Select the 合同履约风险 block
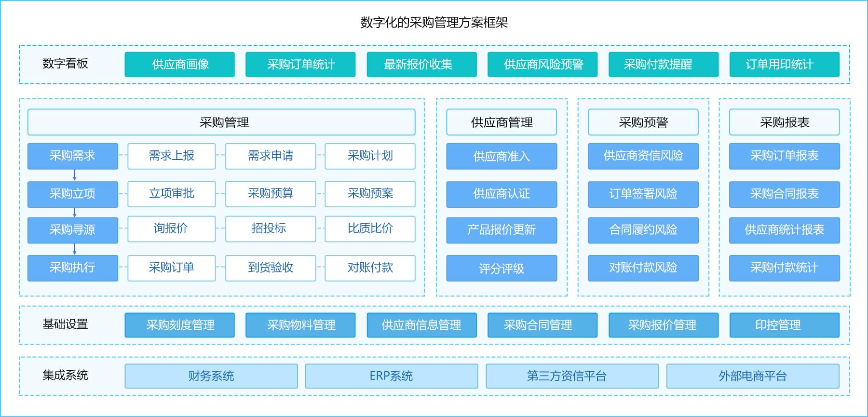Screen dimensions: 868x417 [x=643, y=230]
